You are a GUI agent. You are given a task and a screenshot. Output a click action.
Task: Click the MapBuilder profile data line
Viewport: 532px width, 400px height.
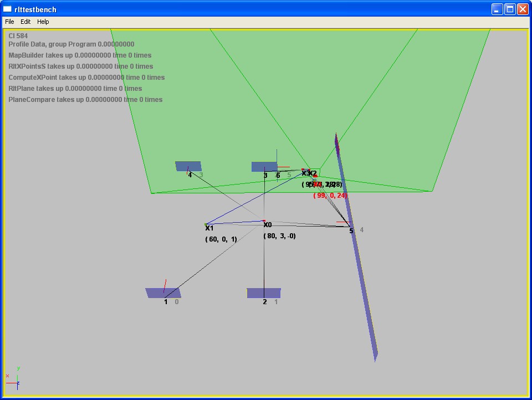[80, 55]
